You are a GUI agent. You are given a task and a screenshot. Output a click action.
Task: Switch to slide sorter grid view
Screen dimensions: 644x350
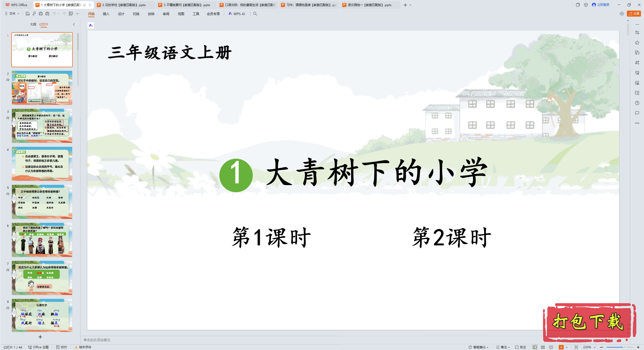pyautogui.click(x=543, y=347)
